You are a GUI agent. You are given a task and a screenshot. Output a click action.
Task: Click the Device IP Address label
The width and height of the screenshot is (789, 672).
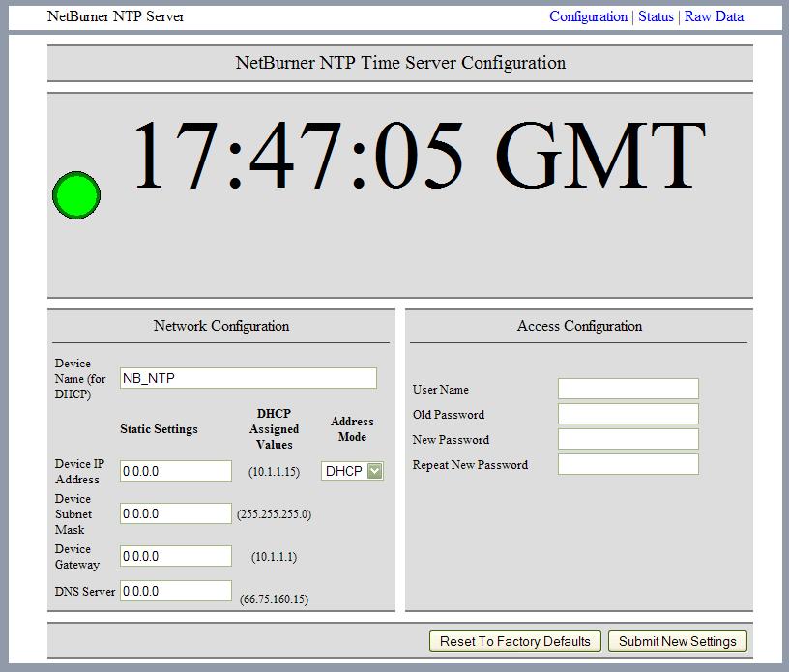[79, 471]
